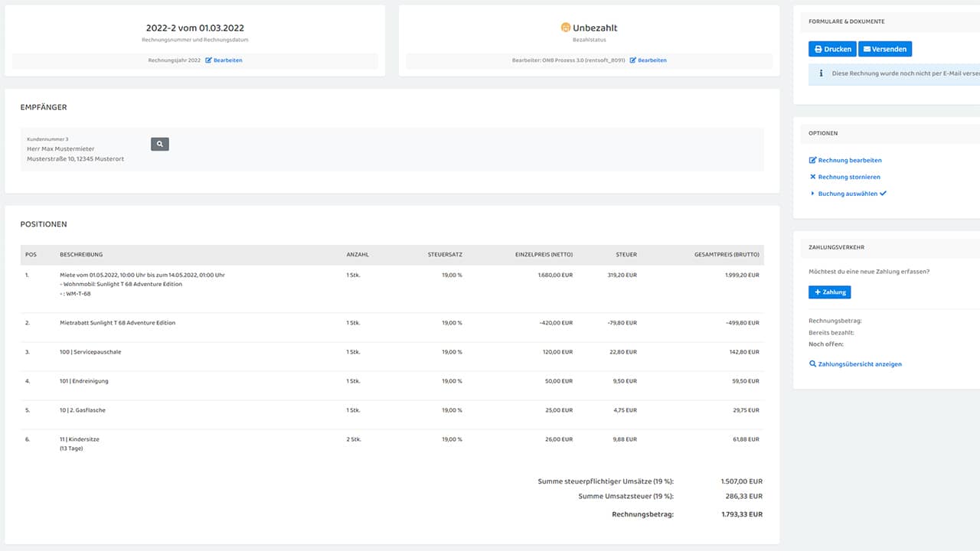Image resolution: width=980 pixels, height=551 pixels.
Task: Click the BESCHREIBUNG column header
Action: (81, 255)
